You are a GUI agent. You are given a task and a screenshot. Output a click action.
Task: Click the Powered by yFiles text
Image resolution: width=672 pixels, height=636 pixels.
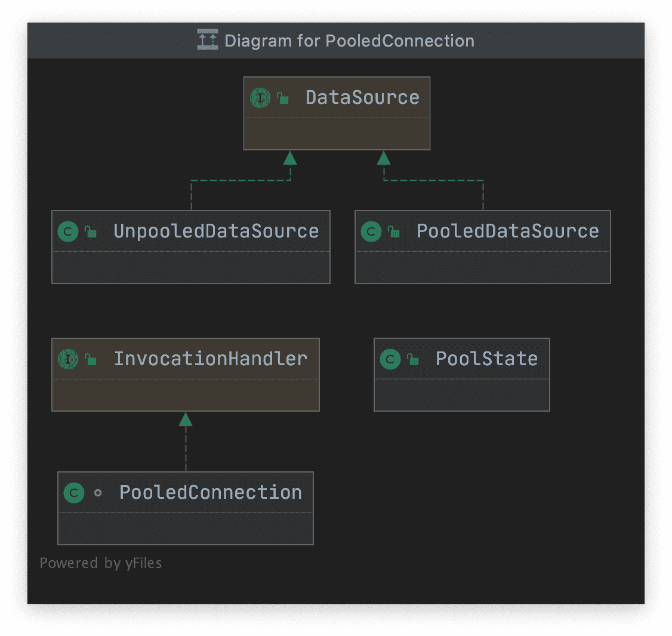[x=101, y=563]
